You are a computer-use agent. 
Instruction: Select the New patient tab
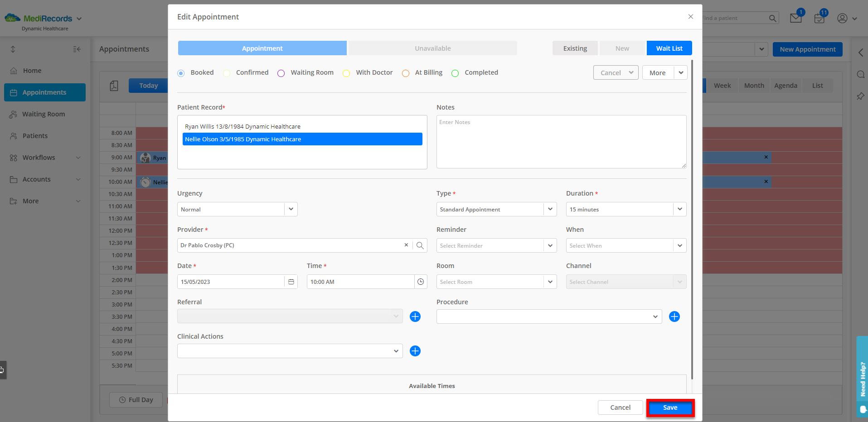[622, 48]
